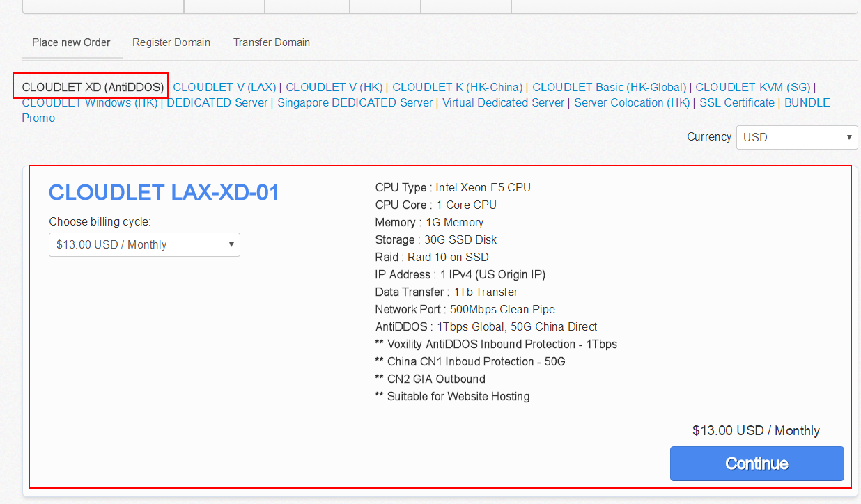This screenshot has height=504, width=861.
Task: Select CLOUDLET XD (AntiDDOS) category
Action: 93,87
